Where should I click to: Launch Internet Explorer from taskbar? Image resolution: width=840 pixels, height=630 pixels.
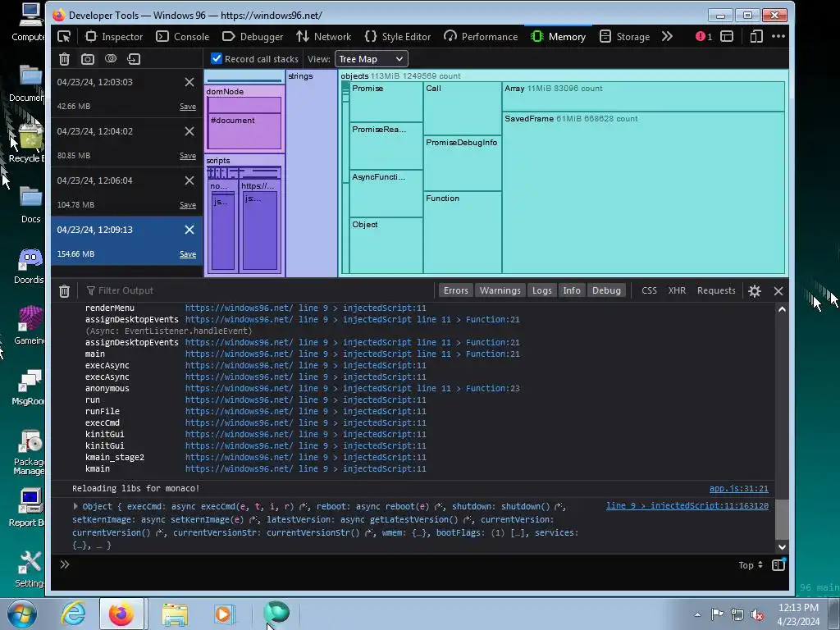73,614
